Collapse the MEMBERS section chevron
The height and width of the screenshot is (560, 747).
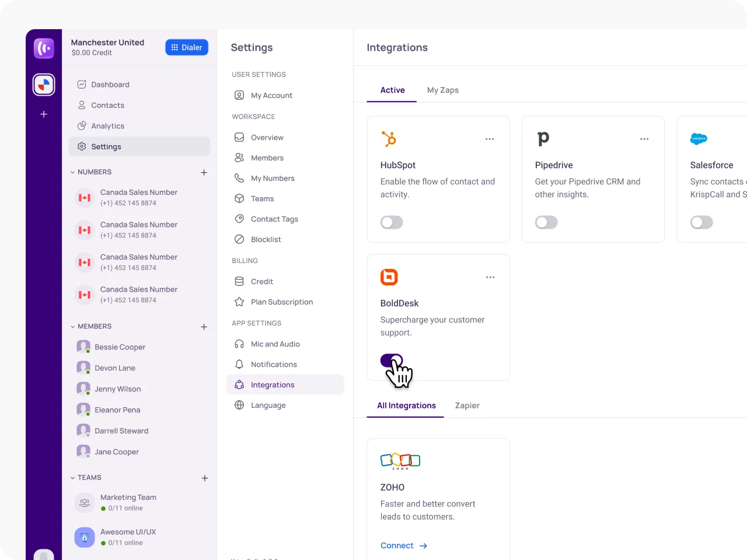tap(73, 327)
